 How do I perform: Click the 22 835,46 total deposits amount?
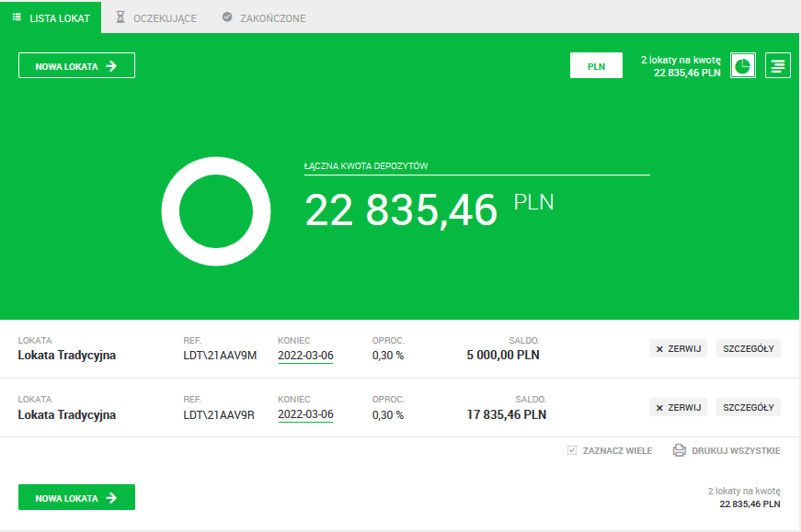point(401,210)
